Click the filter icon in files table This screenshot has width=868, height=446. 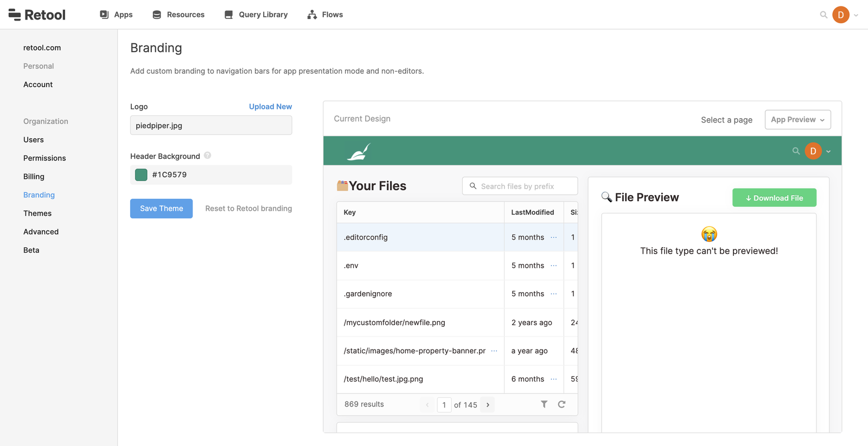point(544,404)
